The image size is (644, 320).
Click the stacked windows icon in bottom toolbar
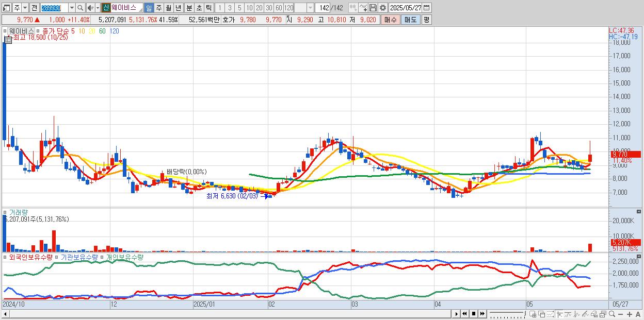click(542, 314)
